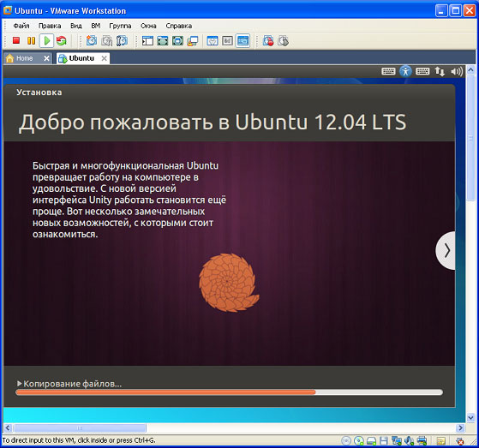Open the Справка menu

pos(179,26)
